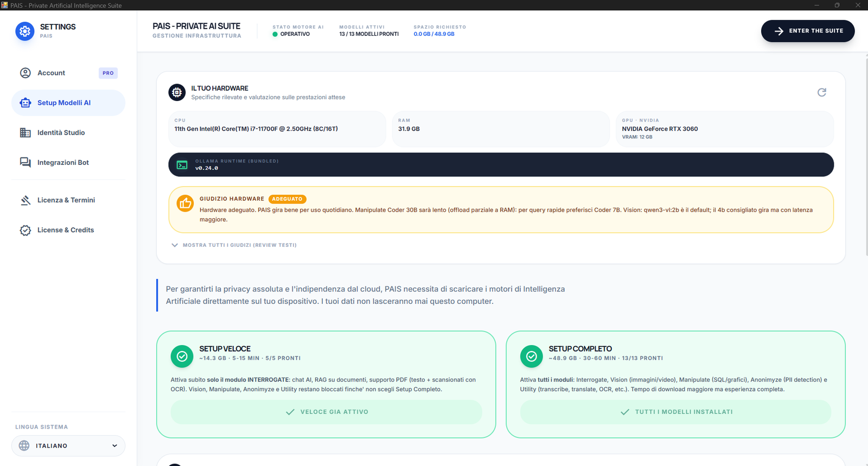868x466 pixels.
Task: Click the Veloce Già Attivo button
Action: pyautogui.click(x=327, y=412)
